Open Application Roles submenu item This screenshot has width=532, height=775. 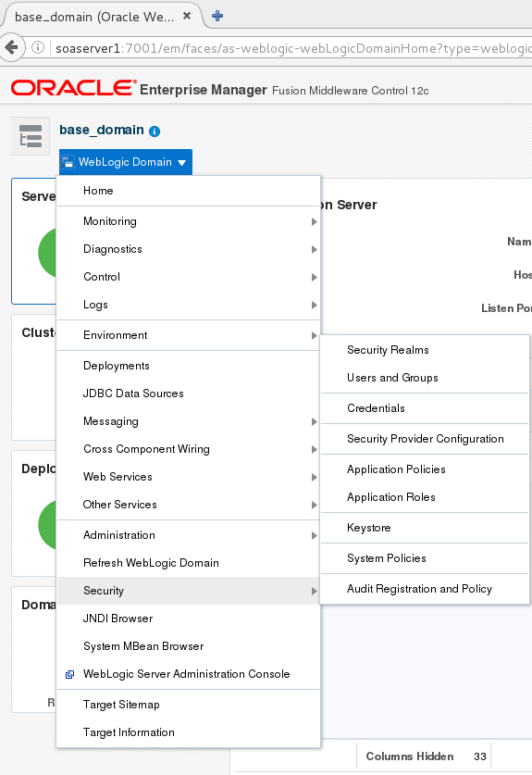(425, 497)
